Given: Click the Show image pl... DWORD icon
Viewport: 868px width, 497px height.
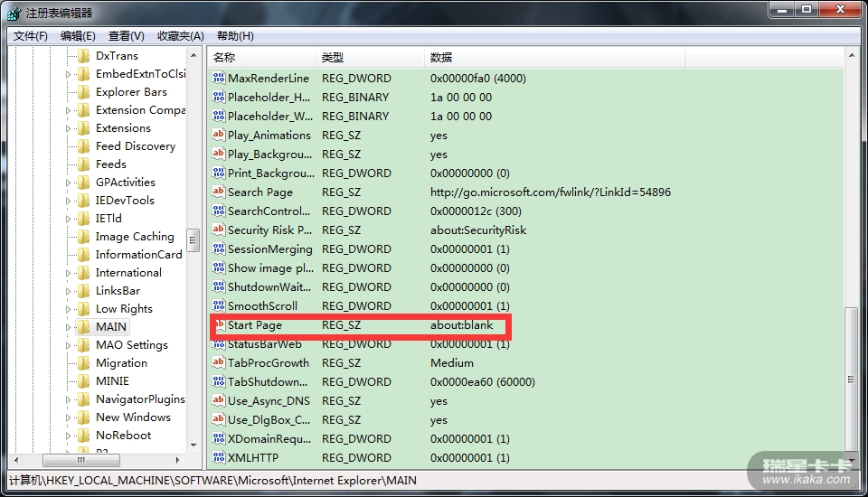Looking at the screenshot, I should 219,267.
